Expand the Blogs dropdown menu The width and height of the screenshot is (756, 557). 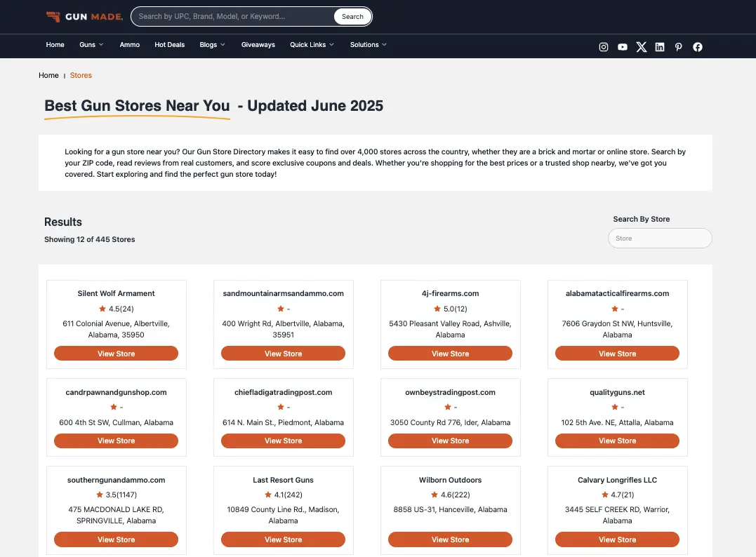(212, 45)
